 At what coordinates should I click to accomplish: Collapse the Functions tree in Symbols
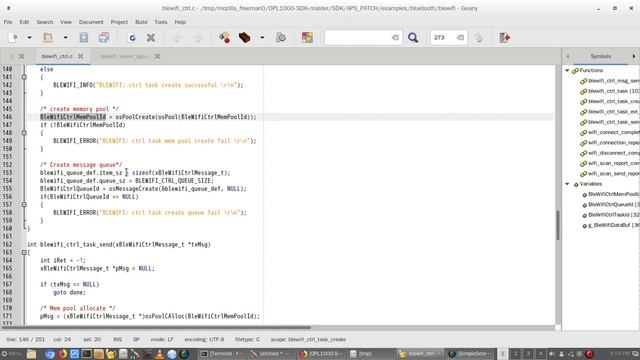(x=567, y=71)
